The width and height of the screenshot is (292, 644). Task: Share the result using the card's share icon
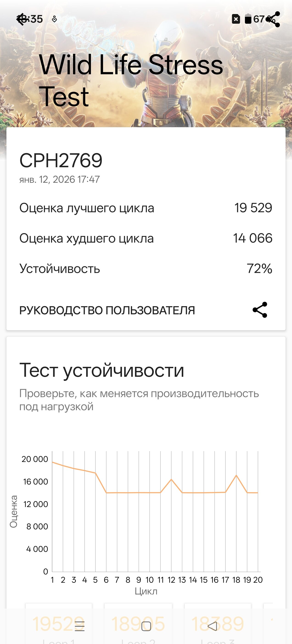pyautogui.click(x=260, y=310)
